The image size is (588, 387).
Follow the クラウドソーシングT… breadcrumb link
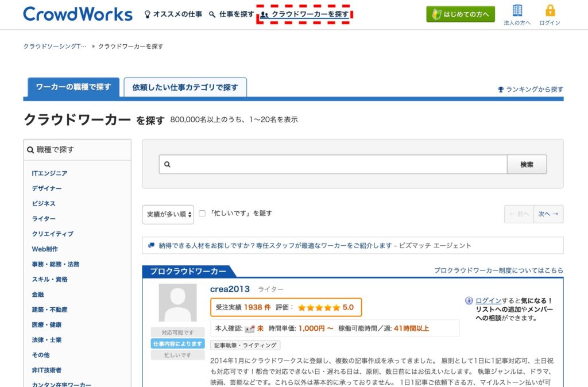click(x=55, y=46)
